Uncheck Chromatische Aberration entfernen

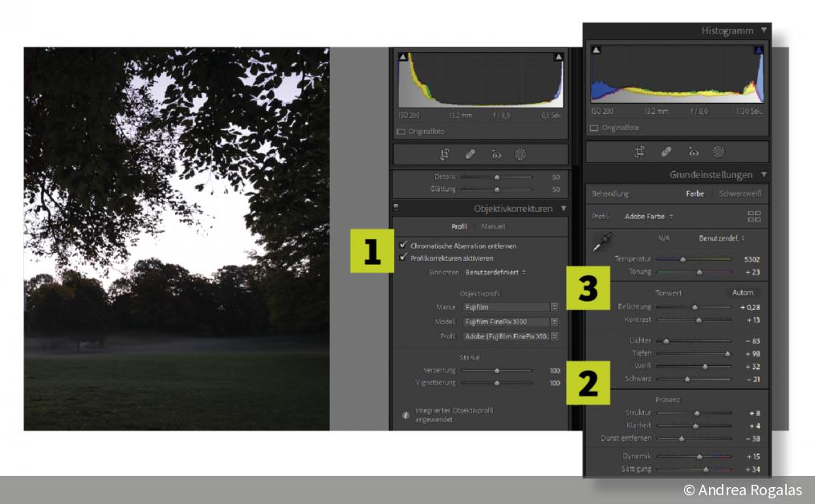coord(403,246)
